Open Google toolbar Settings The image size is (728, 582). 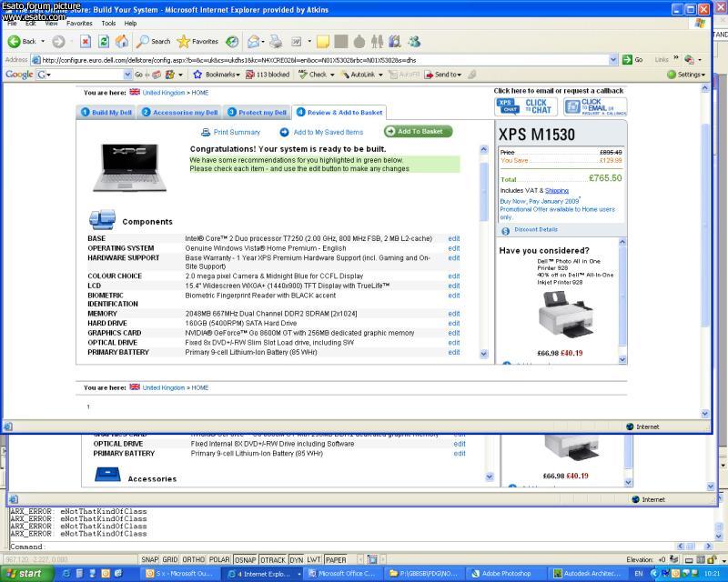coord(686,75)
